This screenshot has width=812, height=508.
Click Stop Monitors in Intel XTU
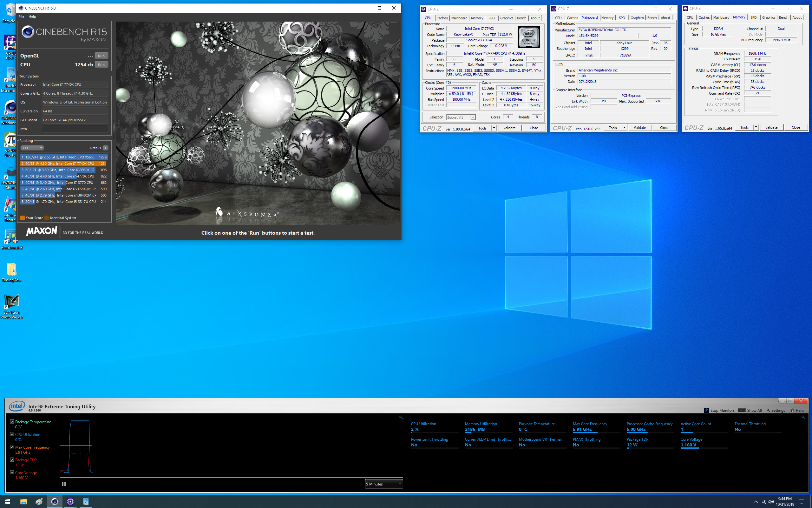[x=719, y=410]
